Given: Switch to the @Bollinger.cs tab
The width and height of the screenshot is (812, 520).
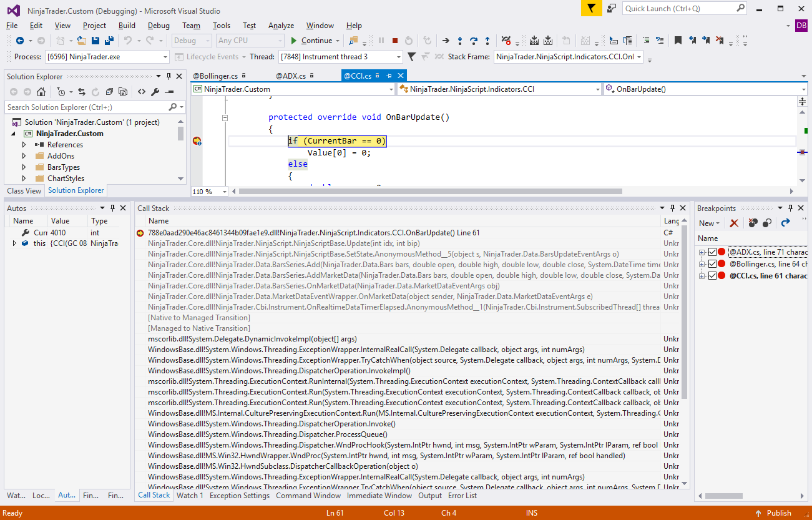Looking at the screenshot, I should point(215,76).
